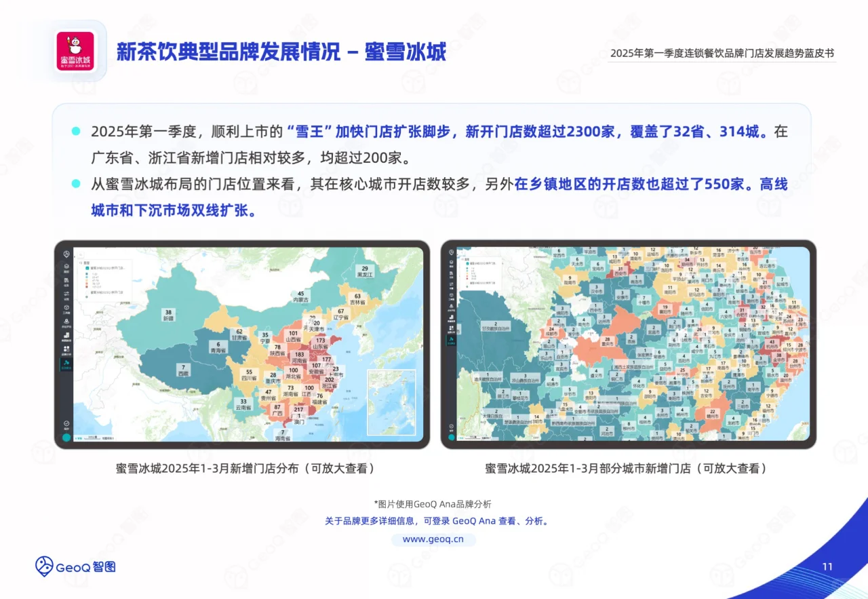This screenshot has width=868, height=599.
Task: Open the teal user avatar in left map sidebar
Action: (66, 438)
